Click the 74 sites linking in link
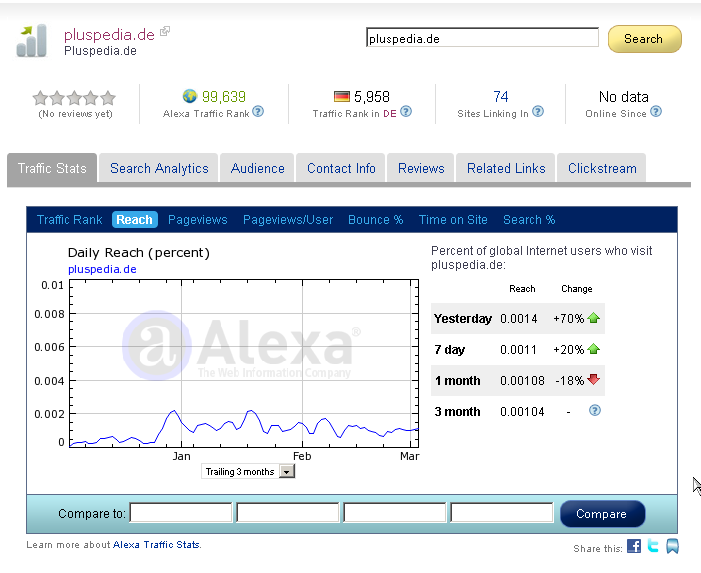This screenshot has height=573, width=701. coord(500,96)
